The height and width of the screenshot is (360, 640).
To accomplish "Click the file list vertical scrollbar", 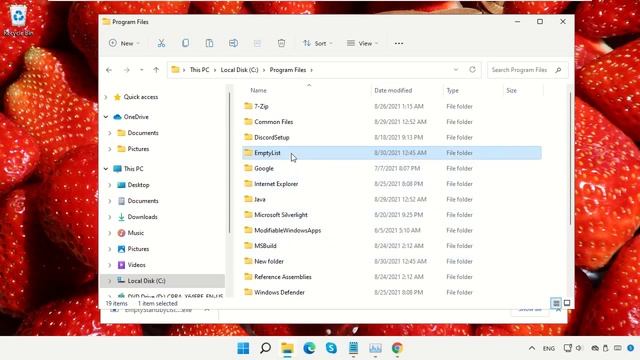I will coord(570,158).
